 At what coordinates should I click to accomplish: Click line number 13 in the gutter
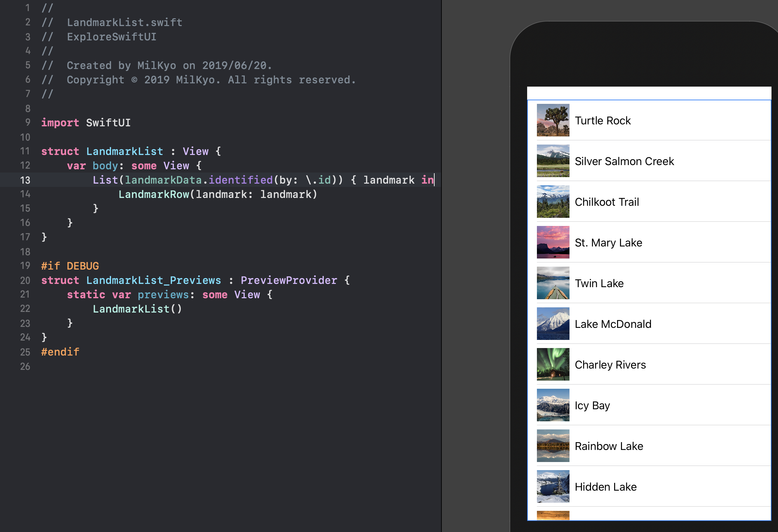point(25,180)
